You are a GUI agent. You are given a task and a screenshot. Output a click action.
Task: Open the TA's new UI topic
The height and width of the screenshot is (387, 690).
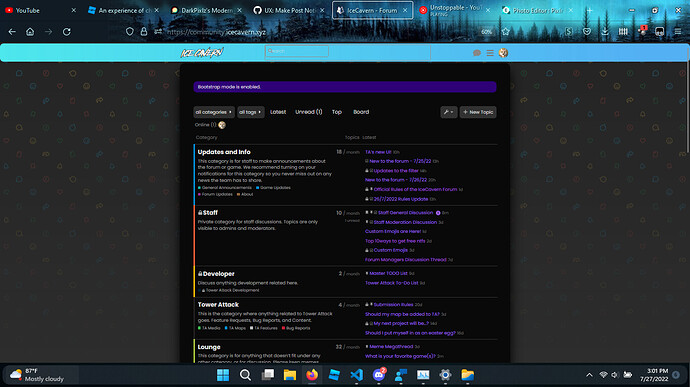[378, 152]
